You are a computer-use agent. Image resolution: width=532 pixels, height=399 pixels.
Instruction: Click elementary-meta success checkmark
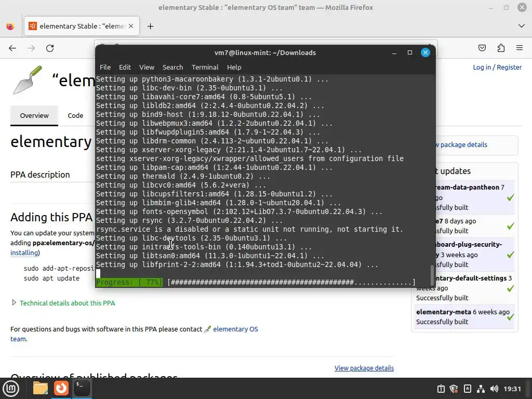pos(511,317)
